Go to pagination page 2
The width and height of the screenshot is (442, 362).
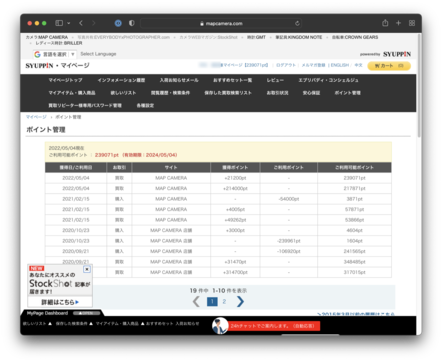coord(224,302)
